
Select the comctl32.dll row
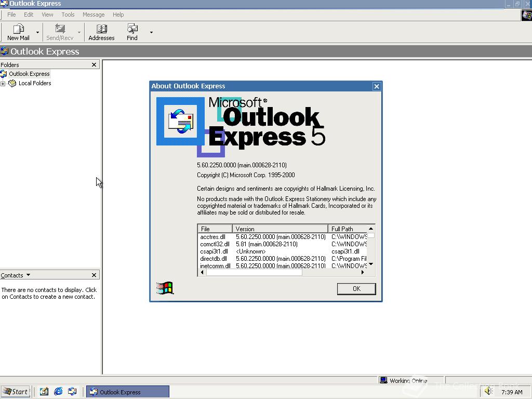pos(282,244)
